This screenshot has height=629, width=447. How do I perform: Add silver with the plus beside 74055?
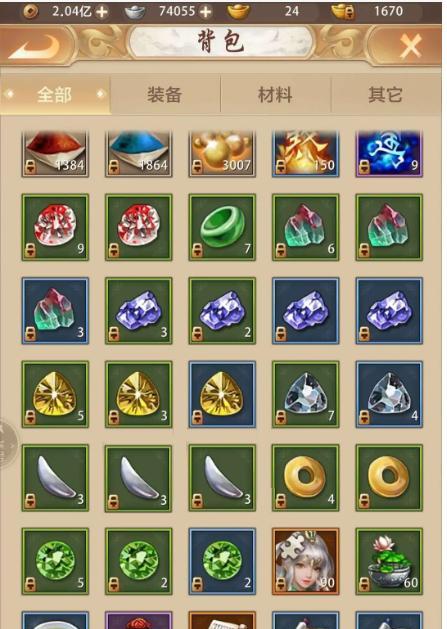pyautogui.click(x=205, y=12)
